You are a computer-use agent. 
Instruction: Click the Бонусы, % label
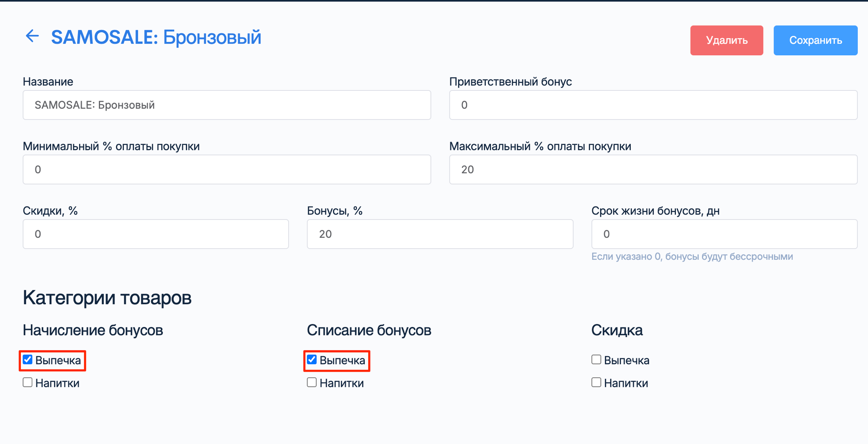pos(335,210)
